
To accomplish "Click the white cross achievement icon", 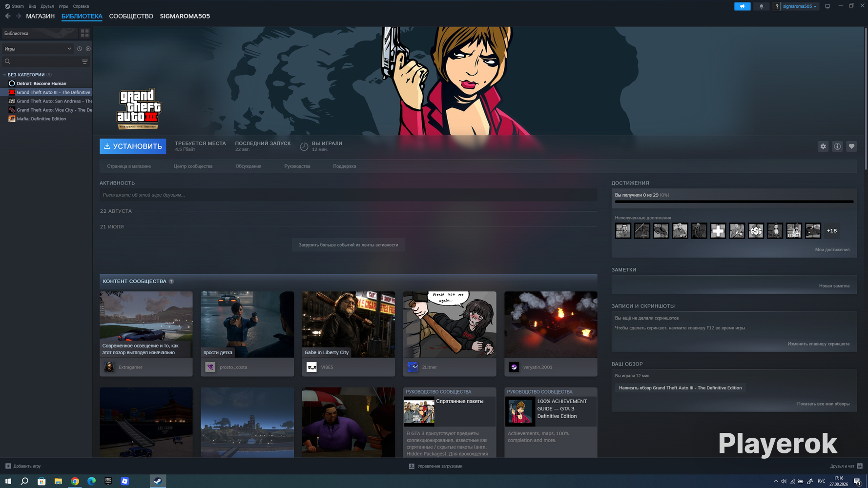I will pos(718,231).
